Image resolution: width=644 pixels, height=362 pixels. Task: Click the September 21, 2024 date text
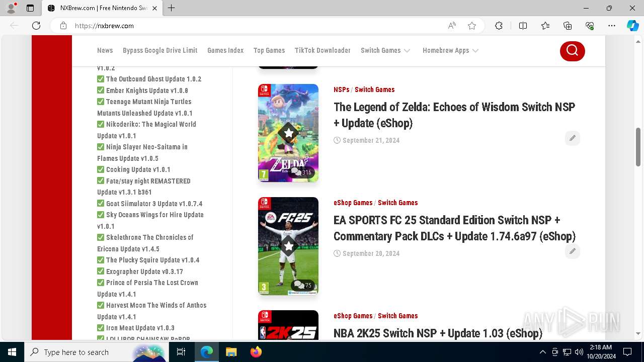click(371, 140)
